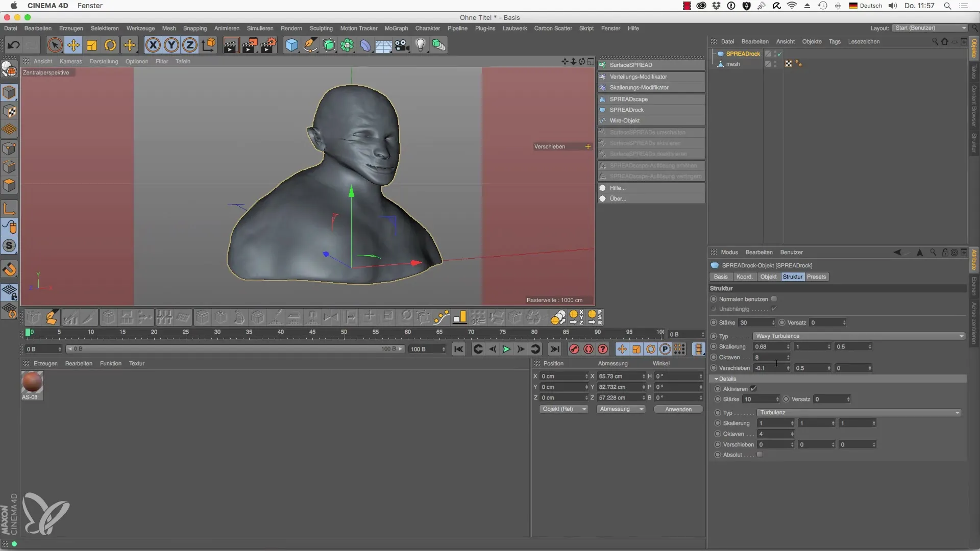This screenshot has width=980, height=551.
Task: Click the timeline playhead green marker
Action: pyautogui.click(x=28, y=332)
